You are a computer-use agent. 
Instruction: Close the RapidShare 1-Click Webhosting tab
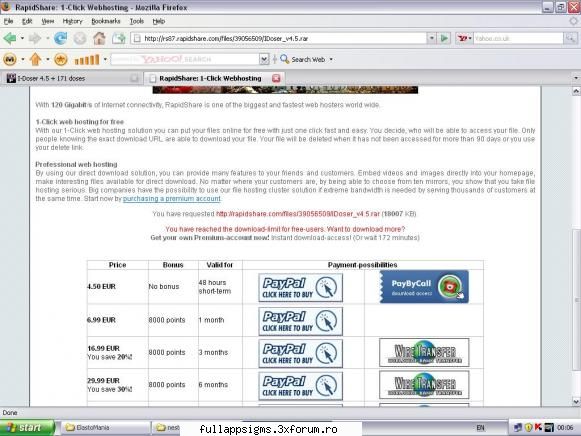point(276,78)
